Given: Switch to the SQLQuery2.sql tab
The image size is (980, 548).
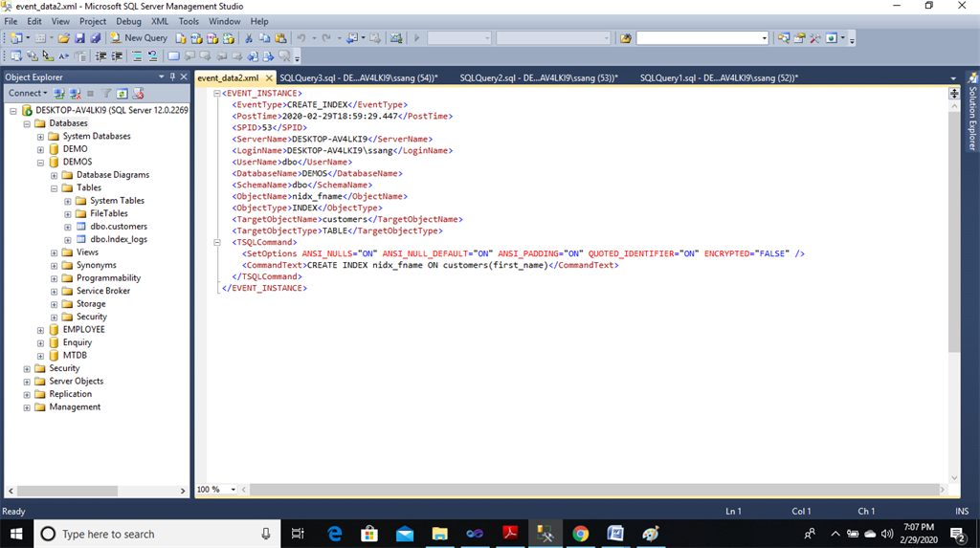Looking at the screenshot, I should click(x=539, y=78).
